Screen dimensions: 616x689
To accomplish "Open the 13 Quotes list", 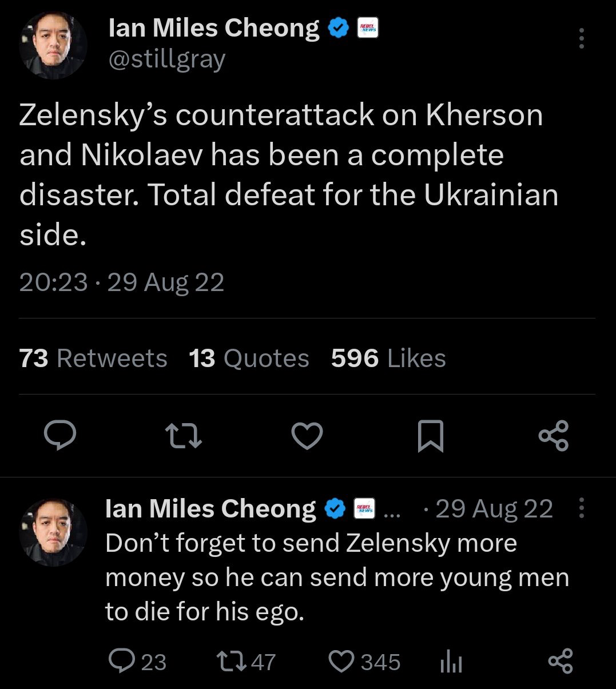I will [x=249, y=359].
